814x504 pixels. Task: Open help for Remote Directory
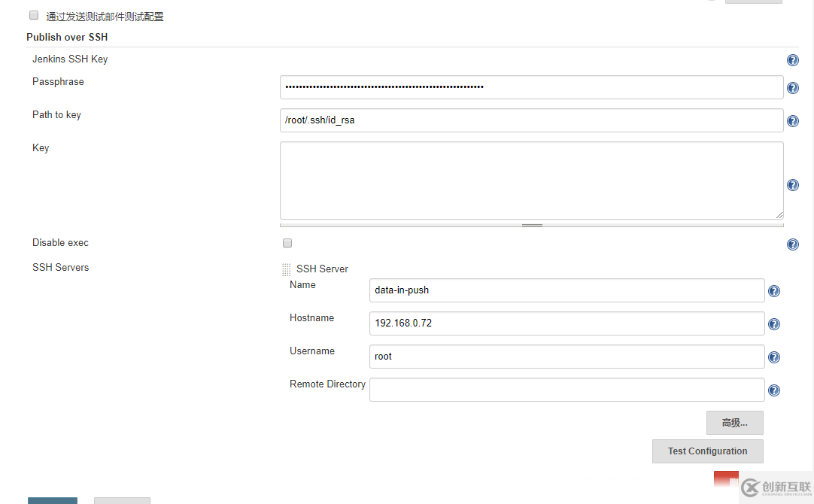pyautogui.click(x=773, y=390)
